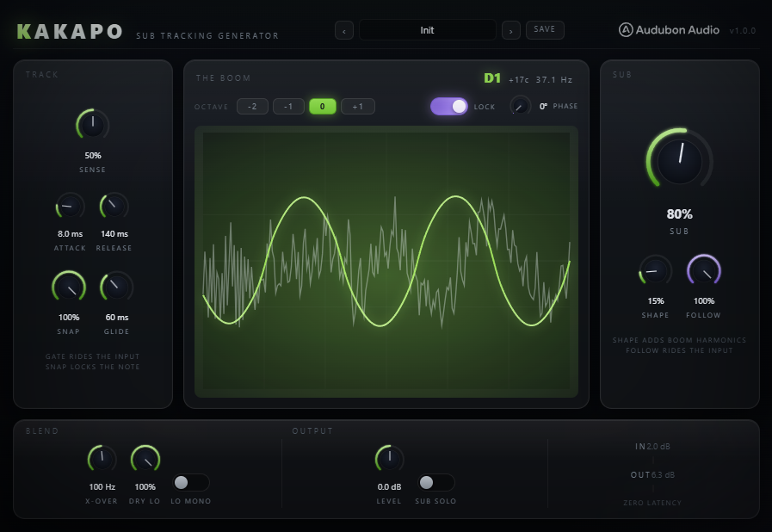Click the Audubon Audio logo icon

pyautogui.click(x=626, y=30)
